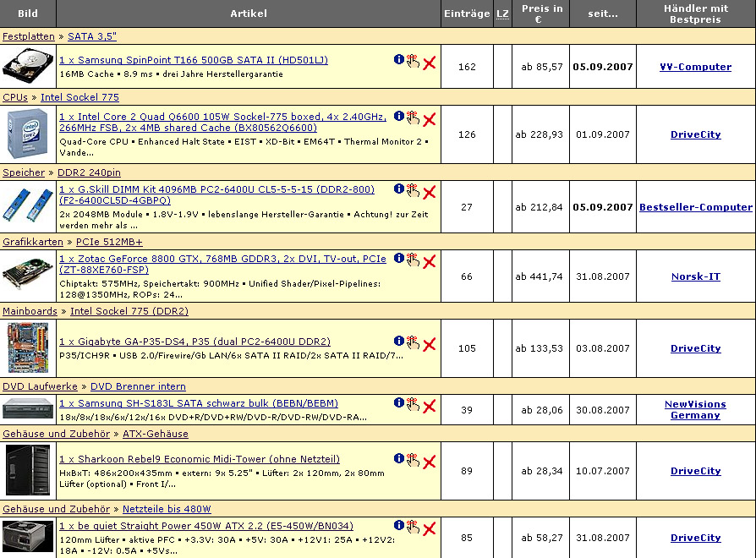Visit NewVisions Germany dealer link
The width and height of the screenshot is (756, 558).
coord(695,409)
